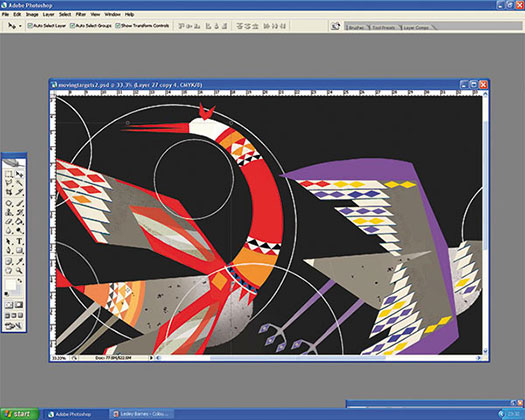Open the background color picker
Viewport: 525px width, 420px height.
click(17, 291)
